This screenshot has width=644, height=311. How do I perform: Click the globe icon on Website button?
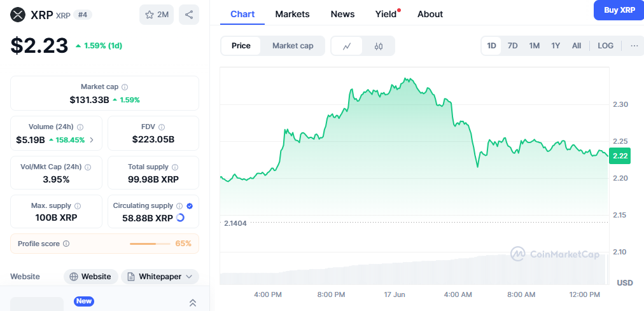tap(74, 277)
